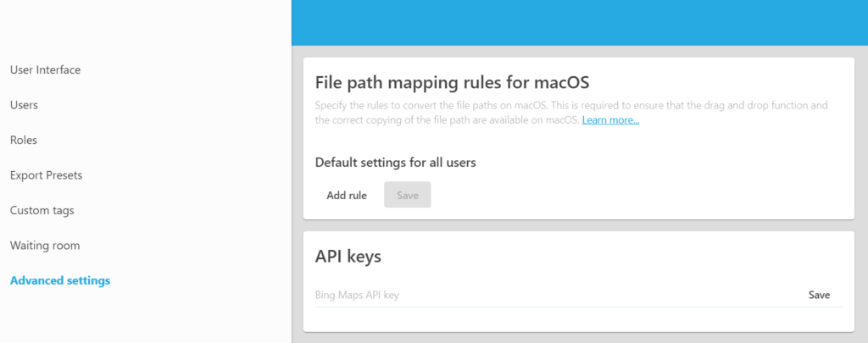Click the greyed-out Save button beside Add rule
This screenshot has width=868, height=343.
[408, 195]
